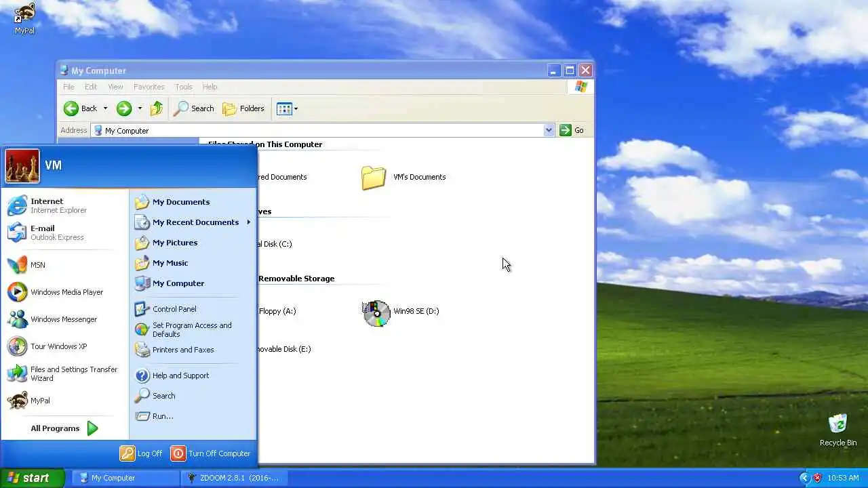The image size is (868, 488).
Task: Select the Win98 SE (D:) disc drive
Action: [x=401, y=312]
